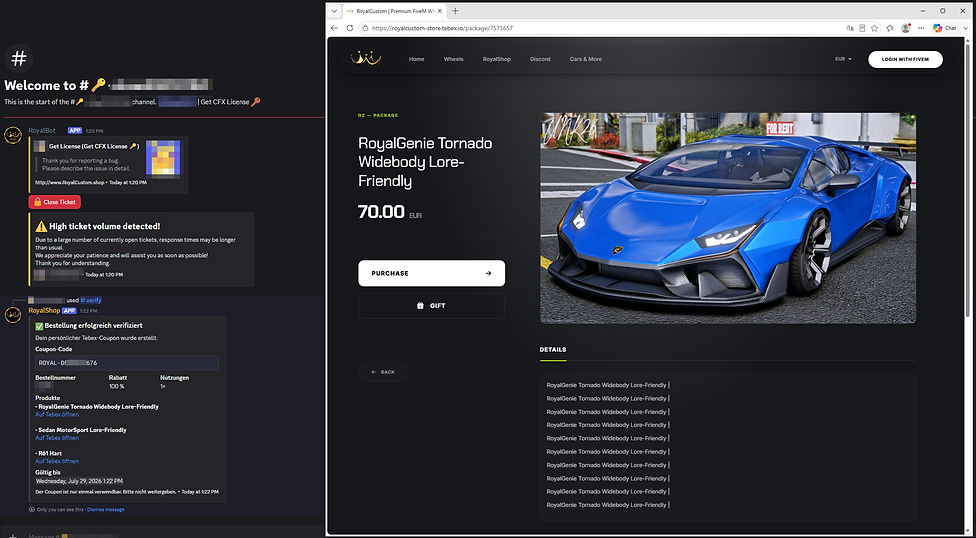Reload the Tebex store page

tap(350, 28)
